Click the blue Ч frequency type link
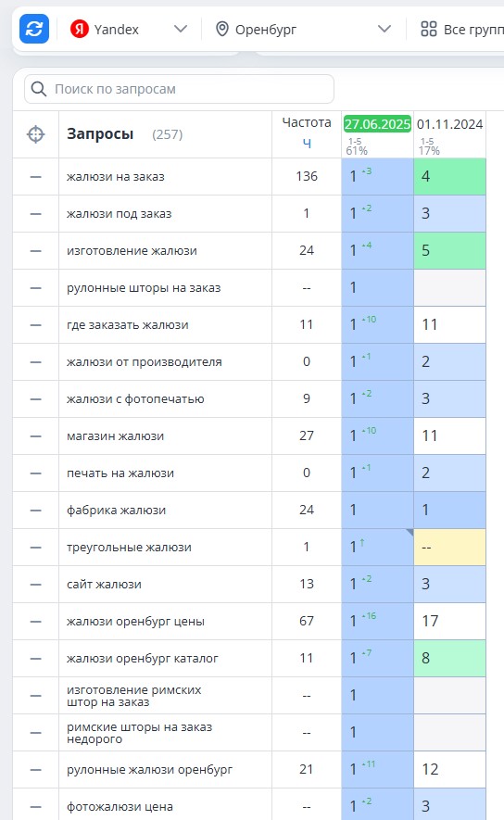Viewport: 504px width, 820px height. tap(307, 143)
